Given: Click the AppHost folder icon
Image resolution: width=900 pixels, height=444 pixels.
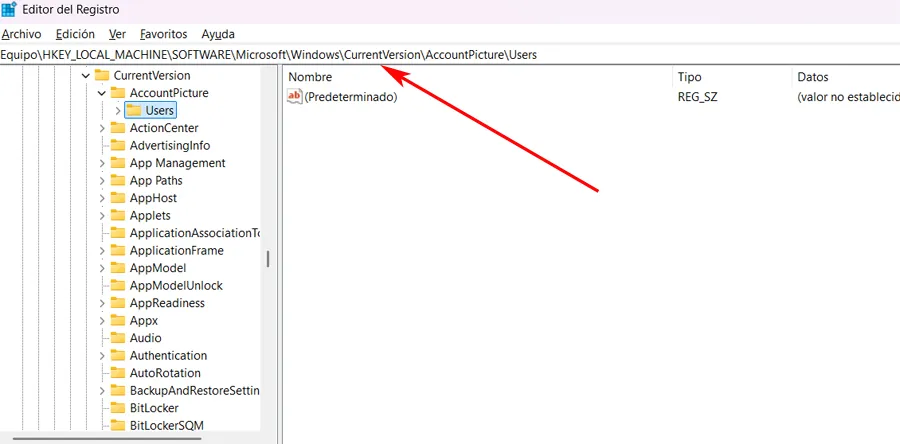Looking at the screenshot, I should pos(118,198).
